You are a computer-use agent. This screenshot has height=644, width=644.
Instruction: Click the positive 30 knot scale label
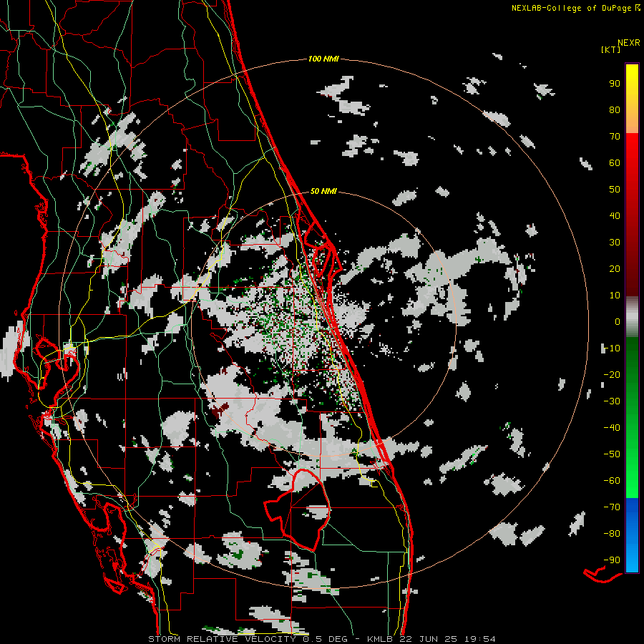click(615, 243)
